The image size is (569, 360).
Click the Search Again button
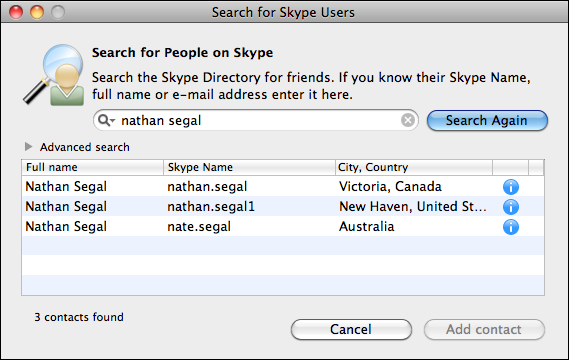pyautogui.click(x=487, y=120)
